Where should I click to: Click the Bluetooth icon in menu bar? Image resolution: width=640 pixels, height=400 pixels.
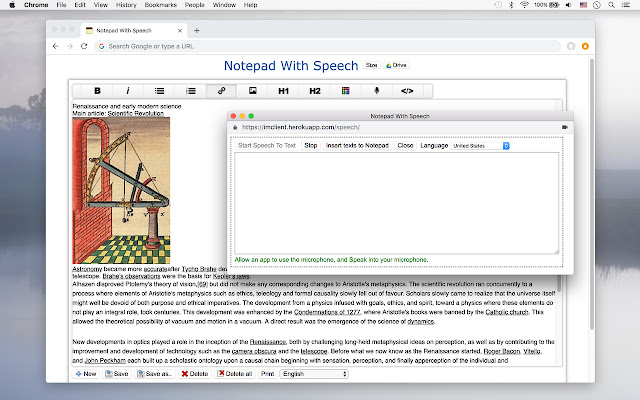pyautogui.click(x=511, y=5)
